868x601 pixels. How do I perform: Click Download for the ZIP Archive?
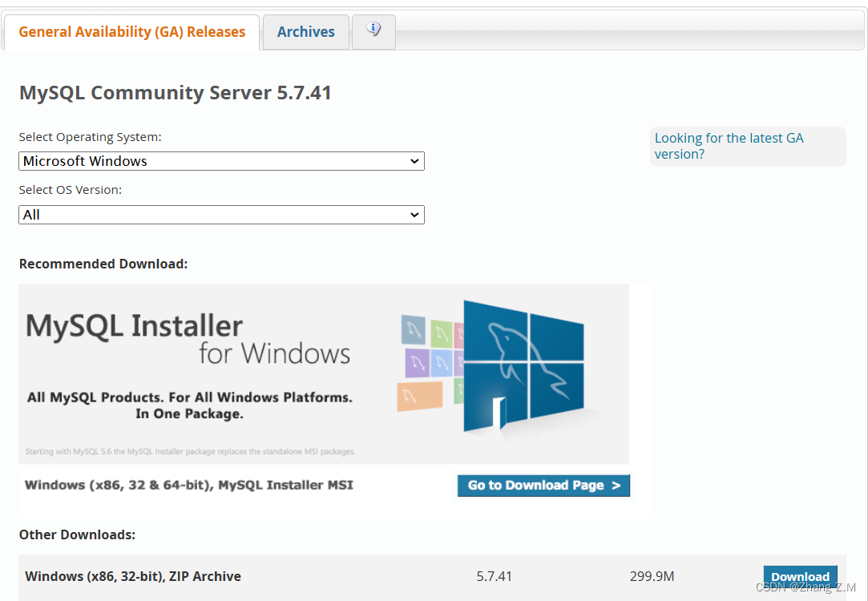tap(800, 576)
